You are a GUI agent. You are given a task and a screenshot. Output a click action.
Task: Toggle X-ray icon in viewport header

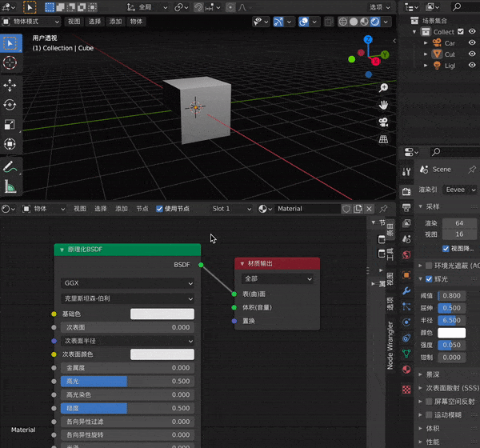[x=329, y=22]
